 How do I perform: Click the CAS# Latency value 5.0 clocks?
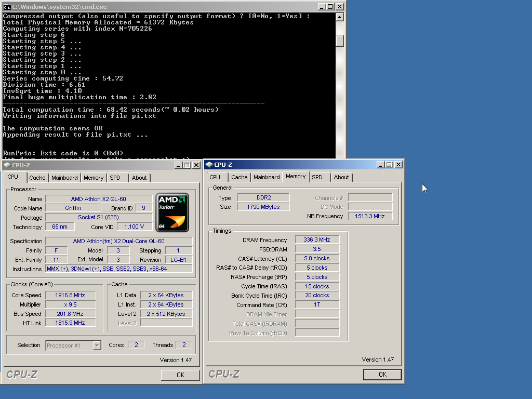[317, 258]
